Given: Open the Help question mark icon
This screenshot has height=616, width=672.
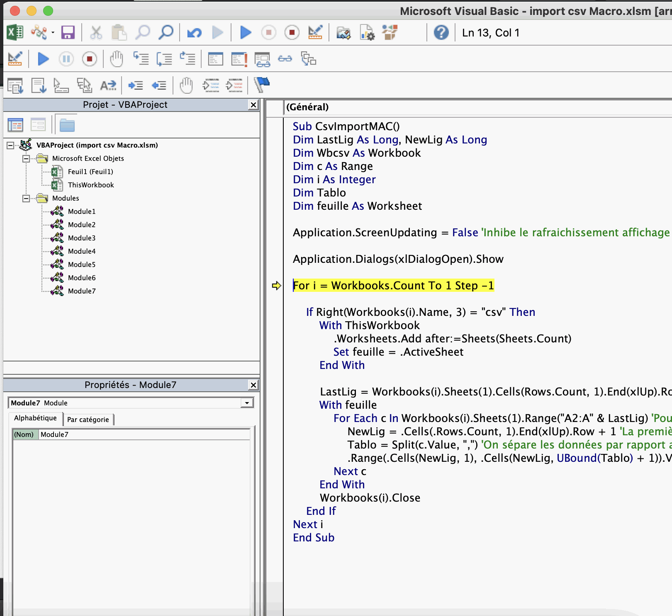Looking at the screenshot, I should (x=441, y=32).
